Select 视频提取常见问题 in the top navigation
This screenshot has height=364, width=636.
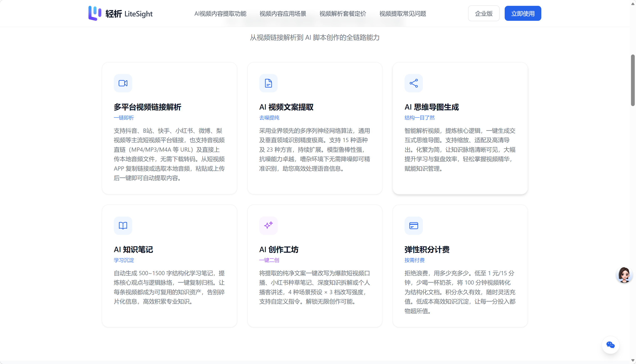(403, 14)
